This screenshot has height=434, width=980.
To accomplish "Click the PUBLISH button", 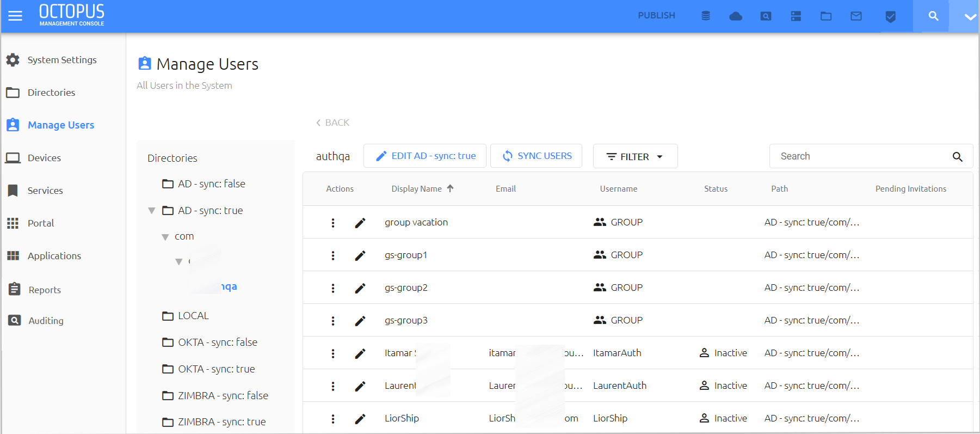I will point(656,15).
